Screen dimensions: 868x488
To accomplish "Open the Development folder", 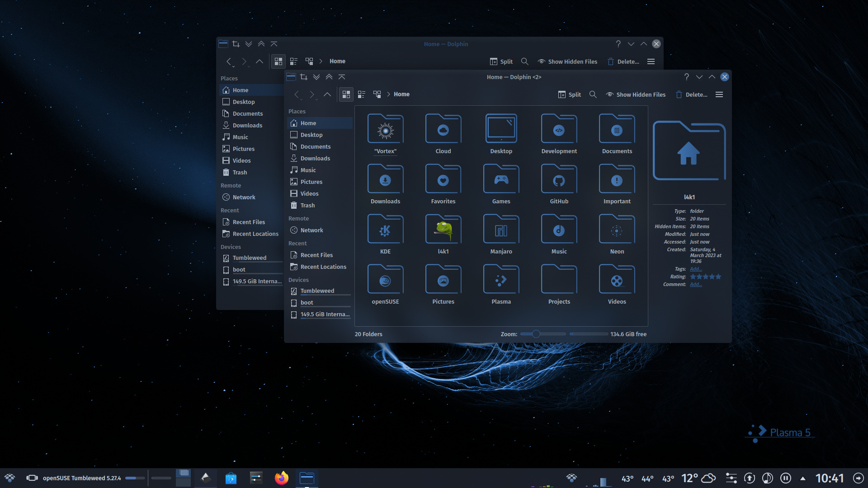I will 559,134.
